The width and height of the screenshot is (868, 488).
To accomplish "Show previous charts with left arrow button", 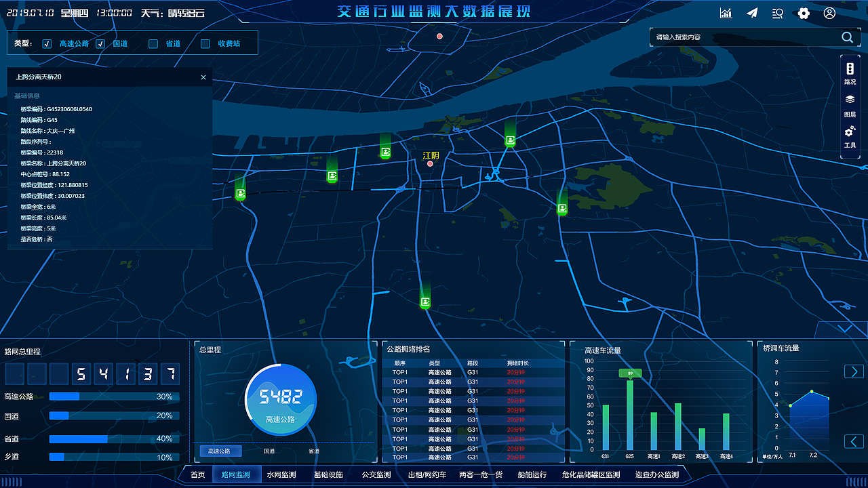I will pos(854,441).
